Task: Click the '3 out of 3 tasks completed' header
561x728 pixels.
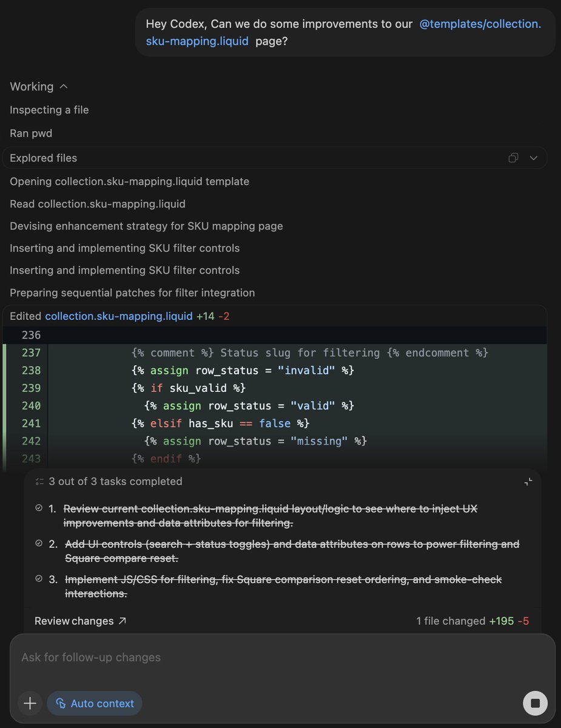Action: coord(115,482)
